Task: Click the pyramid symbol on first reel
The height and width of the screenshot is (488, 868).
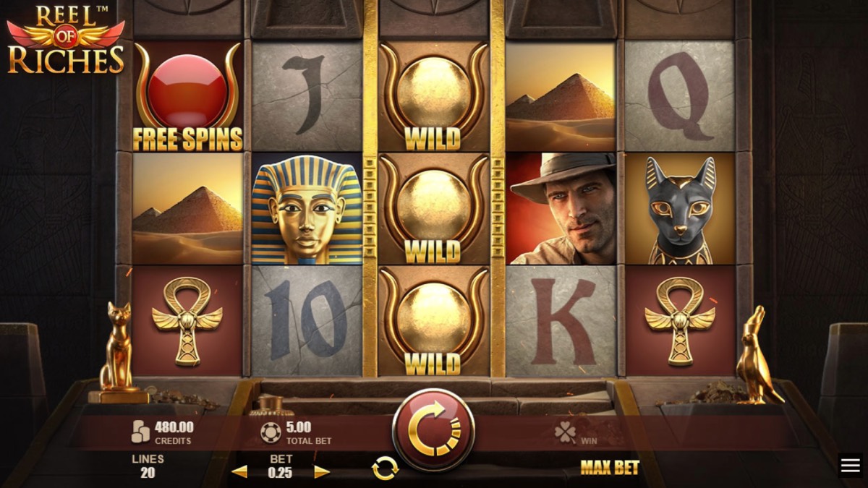Action: pyautogui.click(x=188, y=209)
